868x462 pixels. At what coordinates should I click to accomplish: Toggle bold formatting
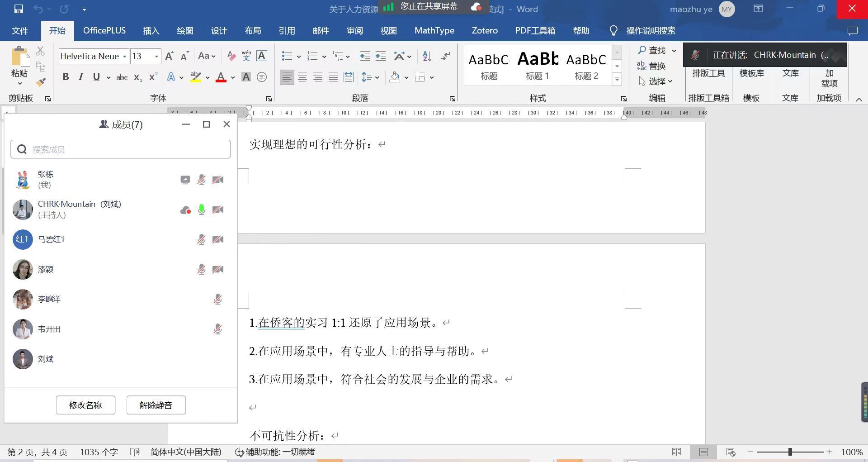click(x=66, y=77)
